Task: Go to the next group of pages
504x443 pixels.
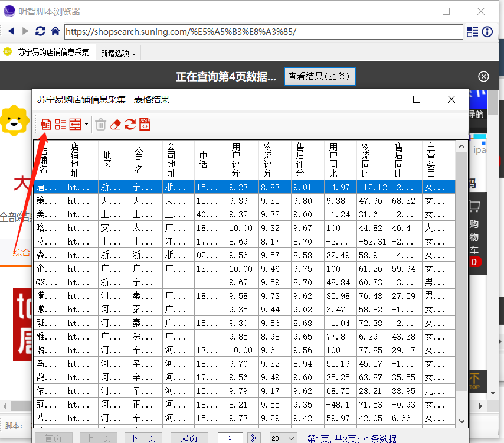Action: click(x=253, y=438)
